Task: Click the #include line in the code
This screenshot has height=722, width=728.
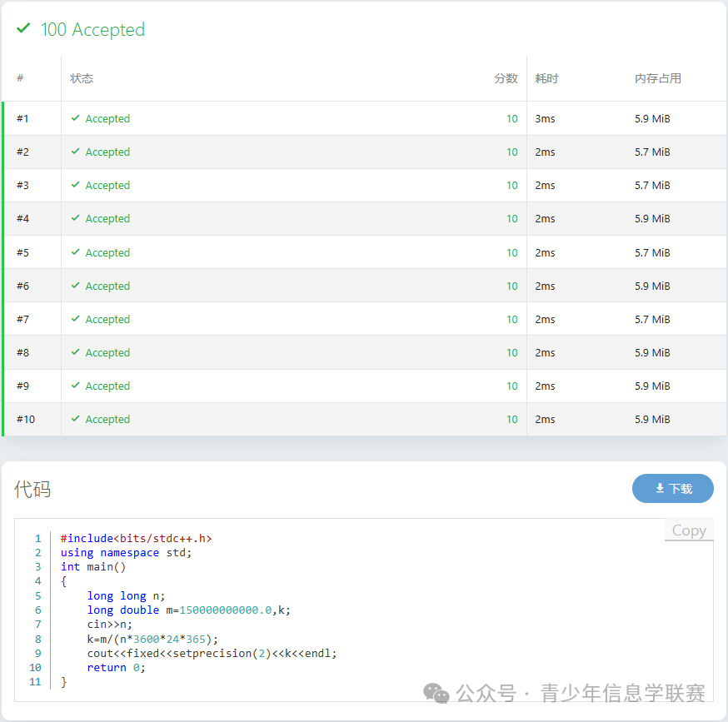Action: point(135,538)
